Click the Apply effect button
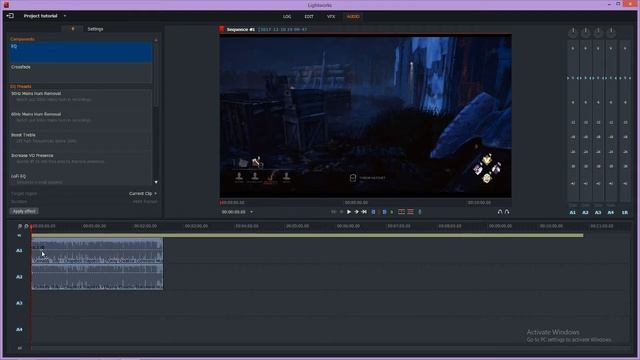The image size is (640, 360). coord(24,211)
